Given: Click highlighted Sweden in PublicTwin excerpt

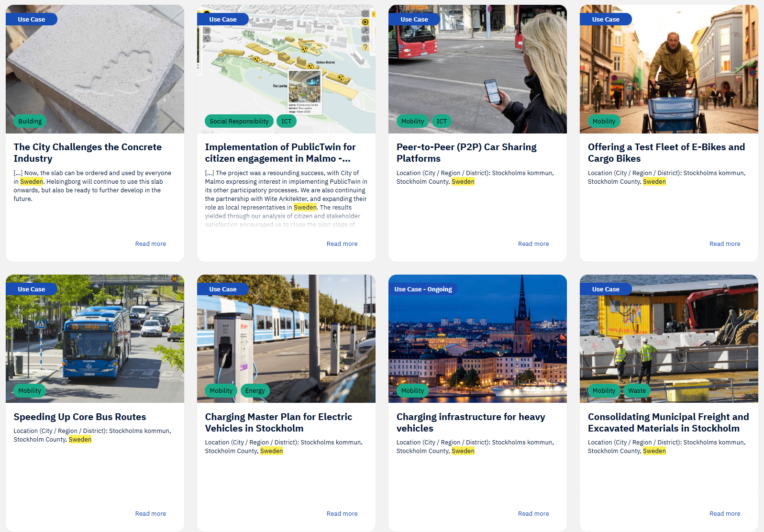Looking at the screenshot, I should (305, 208).
